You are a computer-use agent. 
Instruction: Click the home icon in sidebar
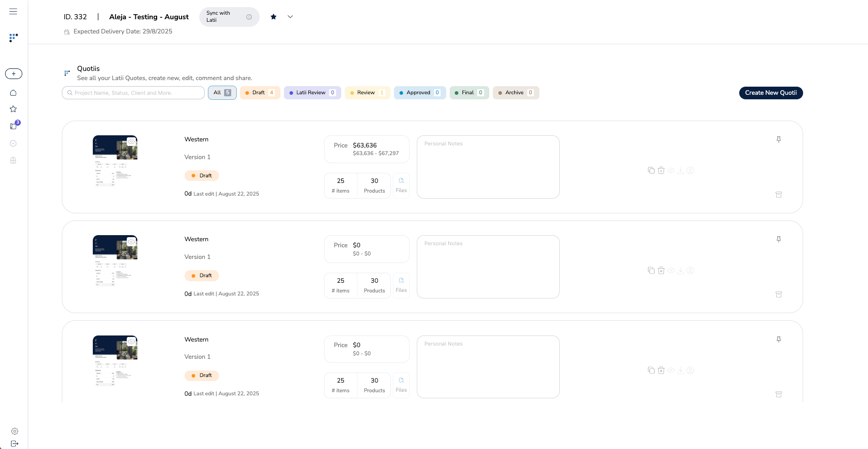13,93
